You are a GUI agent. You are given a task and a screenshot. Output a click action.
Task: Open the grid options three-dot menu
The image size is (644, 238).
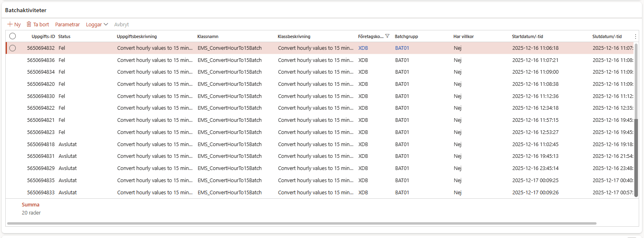tap(636, 36)
